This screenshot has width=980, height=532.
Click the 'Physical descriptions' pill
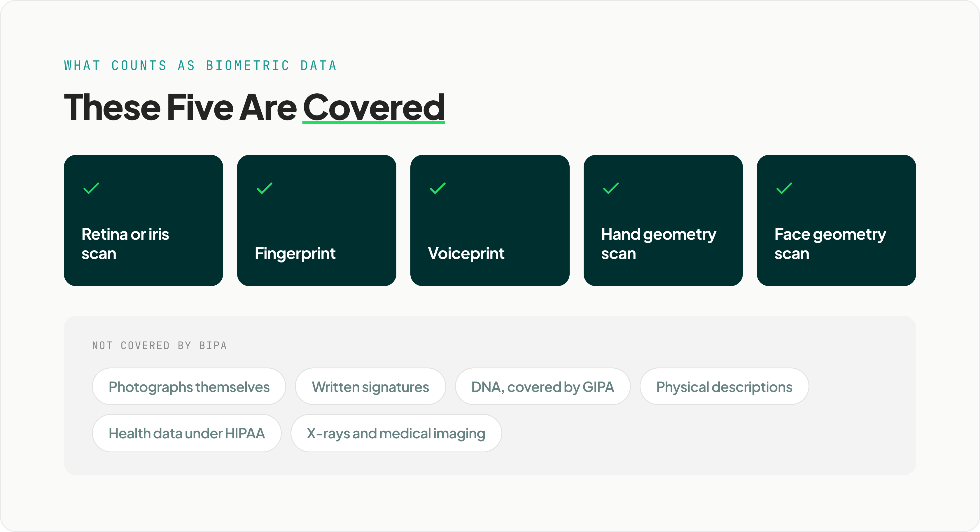pos(724,387)
